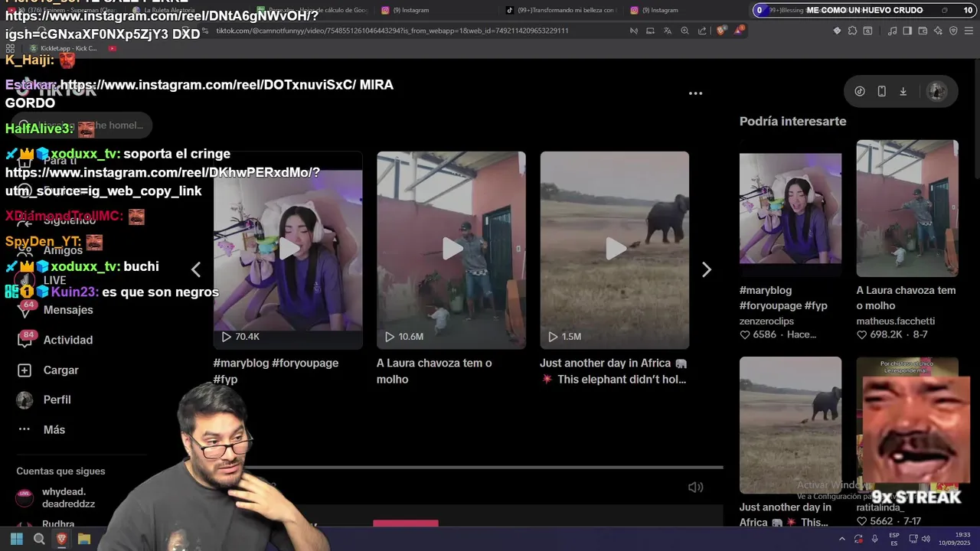980x551 pixels.
Task: Play the elephant Africa video in carousel
Action: coord(615,249)
